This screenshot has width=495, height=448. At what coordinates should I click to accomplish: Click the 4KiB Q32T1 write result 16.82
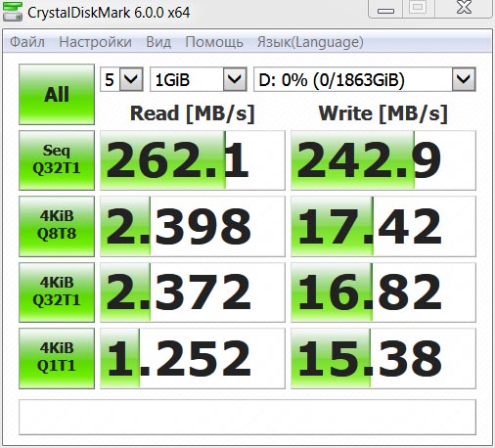pos(383,292)
